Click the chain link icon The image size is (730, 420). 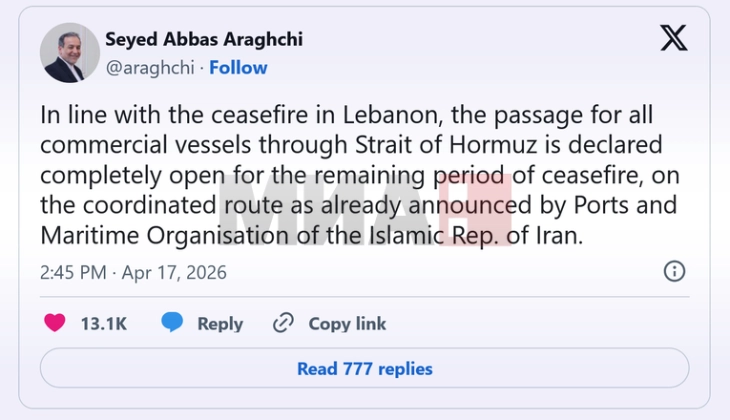pos(284,323)
